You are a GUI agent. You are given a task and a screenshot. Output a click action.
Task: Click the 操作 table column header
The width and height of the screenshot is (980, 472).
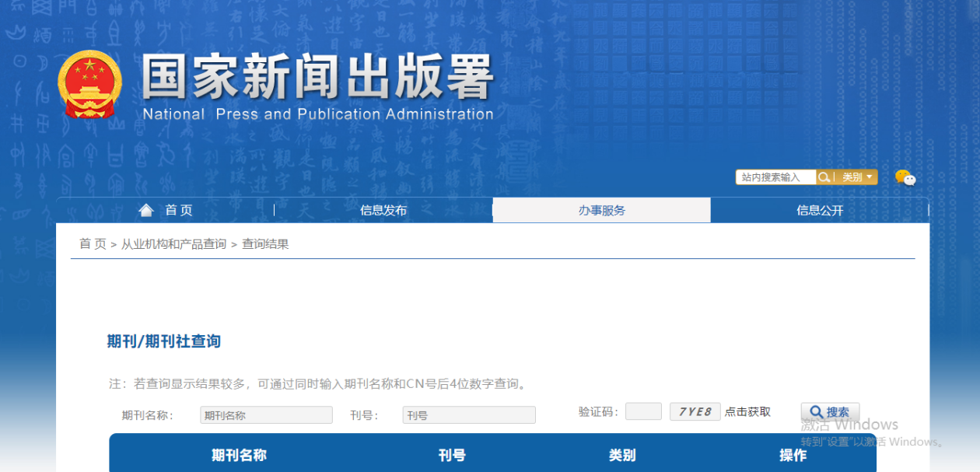[793, 455]
